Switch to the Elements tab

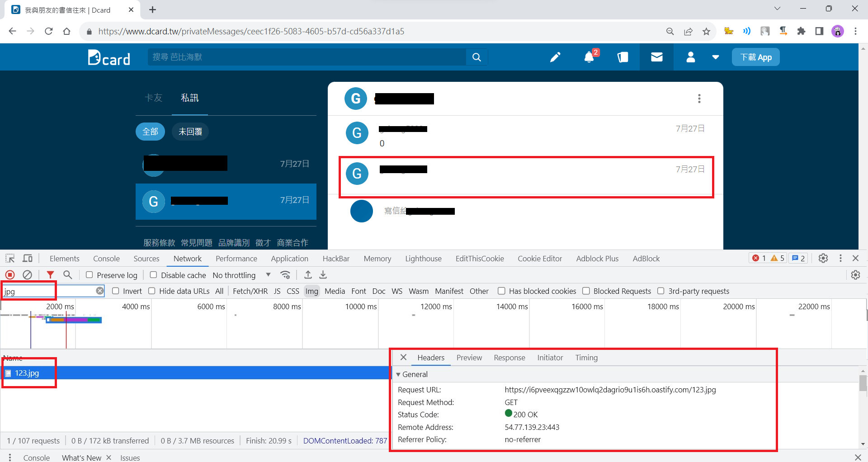pos(65,259)
